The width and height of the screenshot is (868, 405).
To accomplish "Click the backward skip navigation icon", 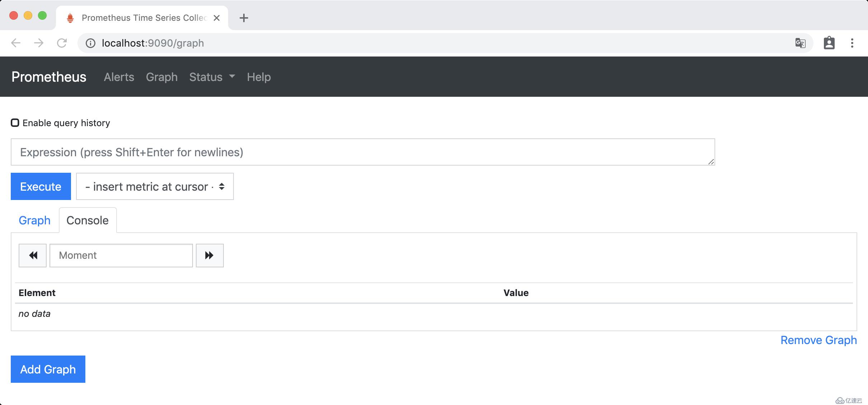I will (x=34, y=256).
